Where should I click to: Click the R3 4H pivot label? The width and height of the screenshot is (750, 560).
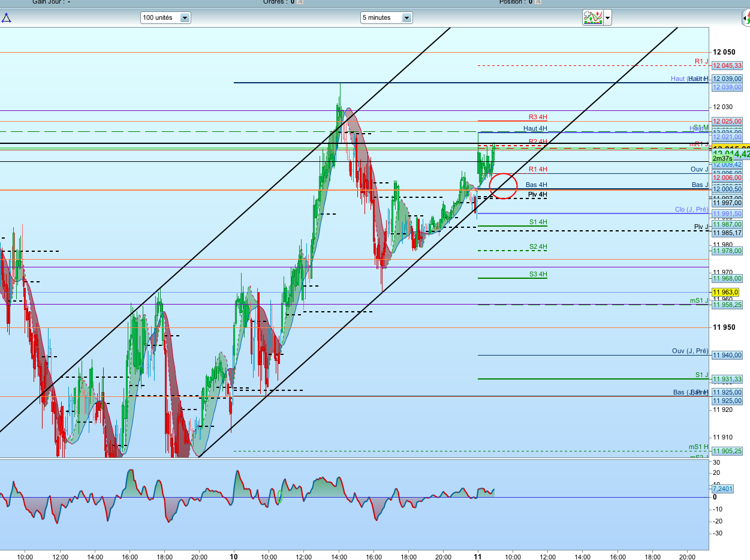tap(538, 118)
